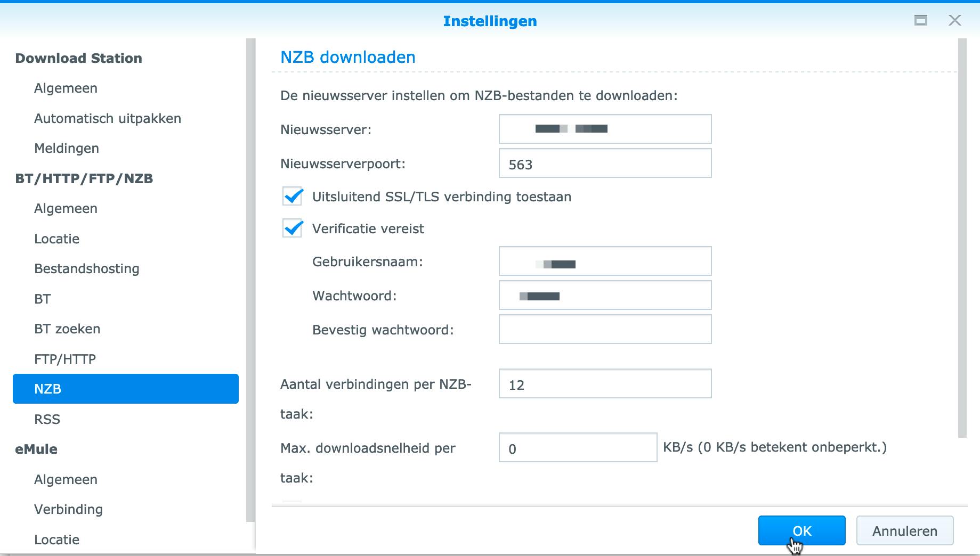
Task: Focus the Gebruikersnaam field
Action: point(605,261)
